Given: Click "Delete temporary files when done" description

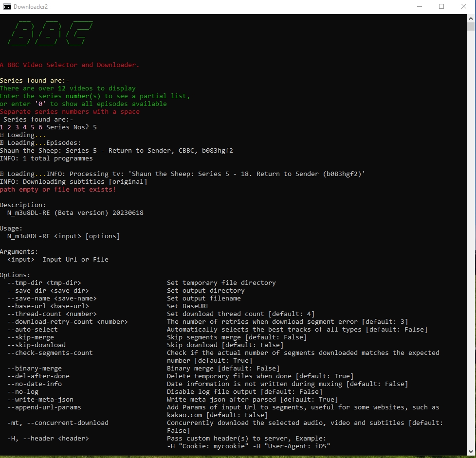Looking at the screenshot, I should point(260,376).
